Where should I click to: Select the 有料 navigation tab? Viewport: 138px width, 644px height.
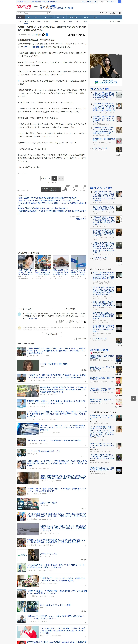coord(95,17)
